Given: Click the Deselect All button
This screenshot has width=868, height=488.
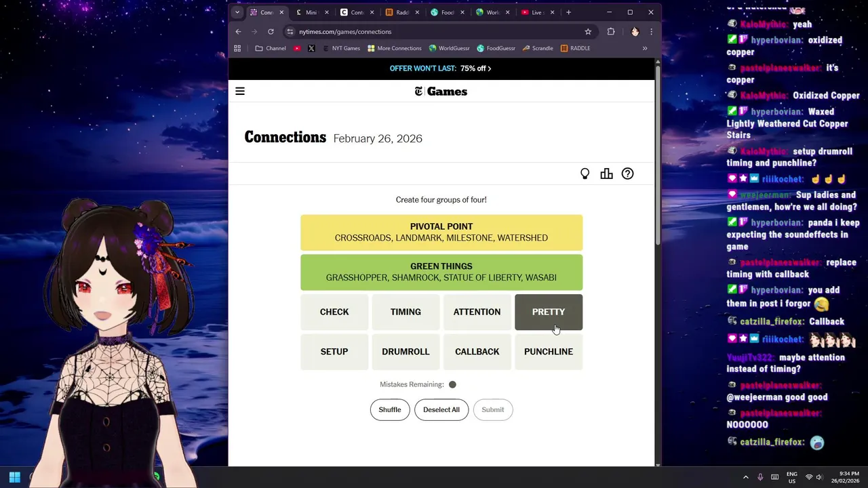Looking at the screenshot, I should [441, 409].
